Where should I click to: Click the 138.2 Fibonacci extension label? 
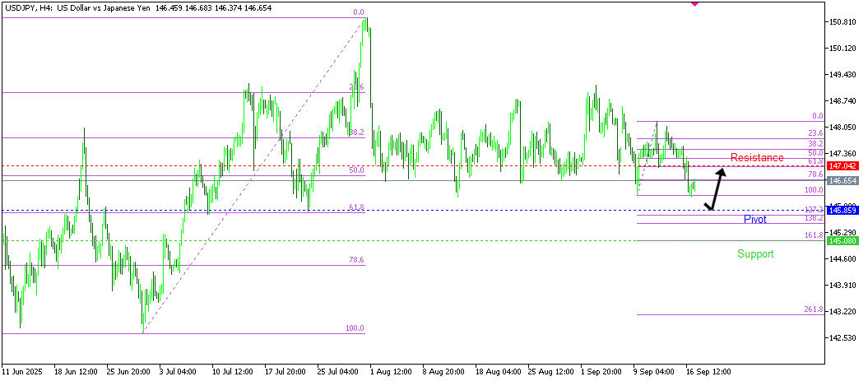point(813,219)
